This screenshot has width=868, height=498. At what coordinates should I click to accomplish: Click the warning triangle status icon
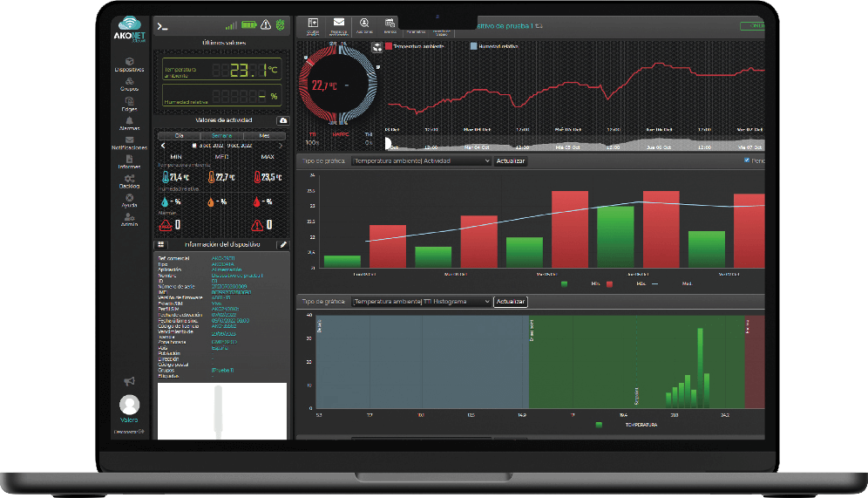266,24
